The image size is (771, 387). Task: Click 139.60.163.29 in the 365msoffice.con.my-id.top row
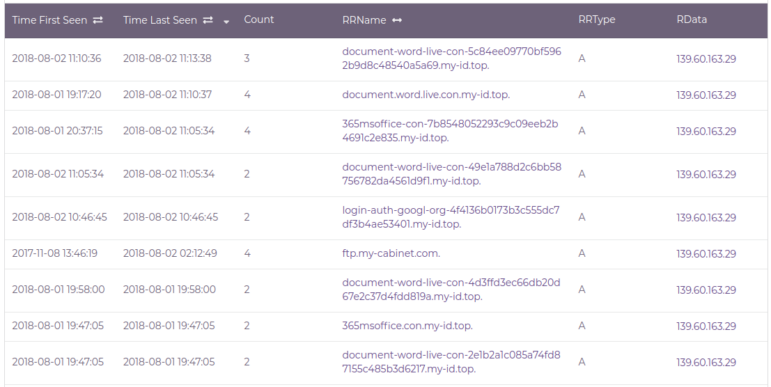pyautogui.click(x=706, y=327)
